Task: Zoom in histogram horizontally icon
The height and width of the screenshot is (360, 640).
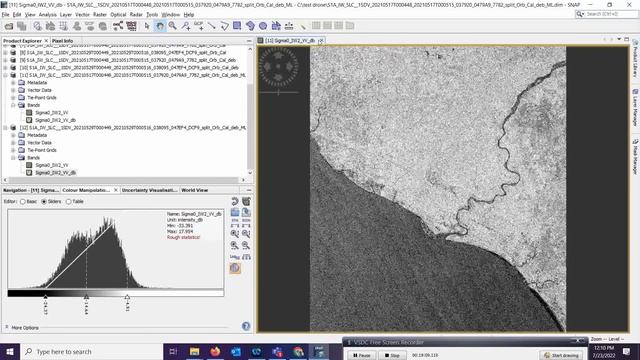Action: [x=235, y=245]
